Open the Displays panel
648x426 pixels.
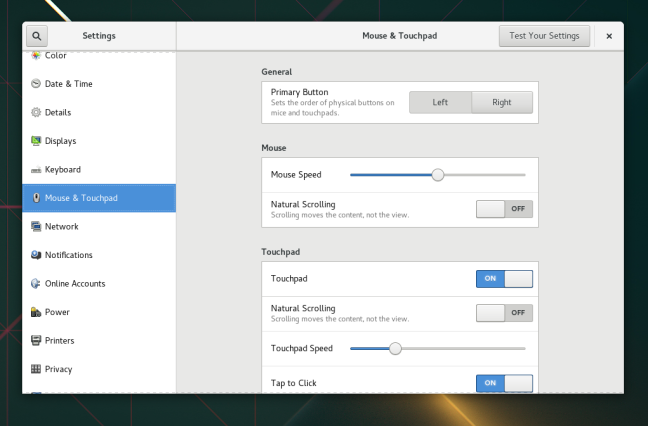(99, 141)
